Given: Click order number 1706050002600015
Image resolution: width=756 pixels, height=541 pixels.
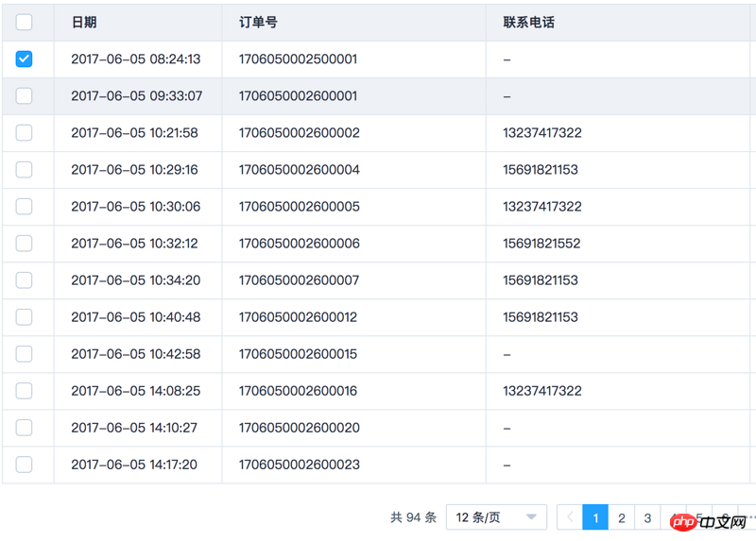Looking at the screenshot, I should [298, 354].
